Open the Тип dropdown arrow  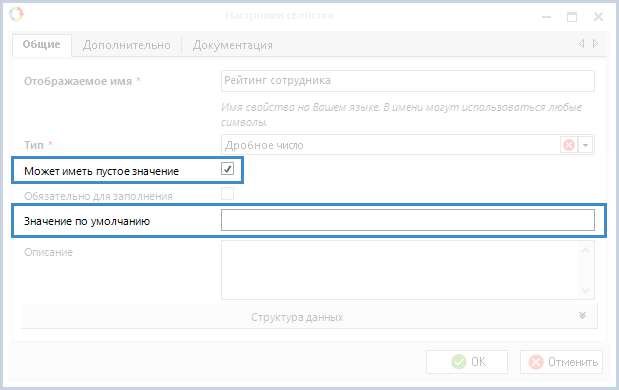585,145
